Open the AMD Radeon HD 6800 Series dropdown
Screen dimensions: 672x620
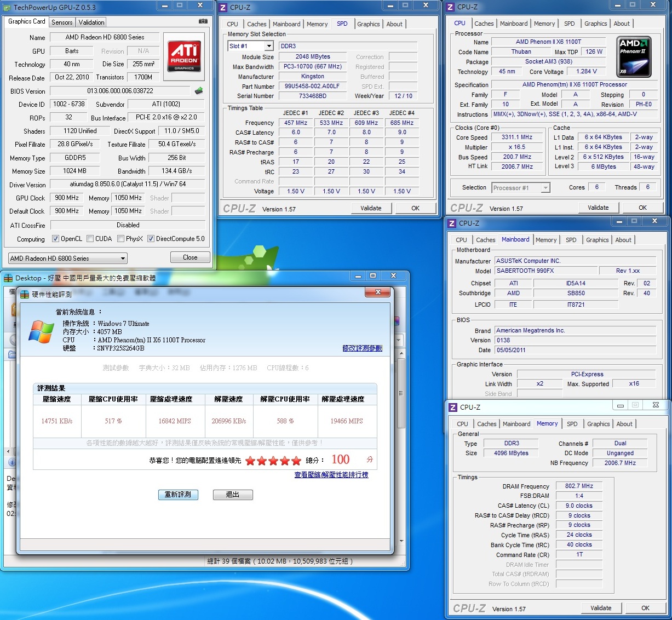pyautogui.click(x=68, y=258)
